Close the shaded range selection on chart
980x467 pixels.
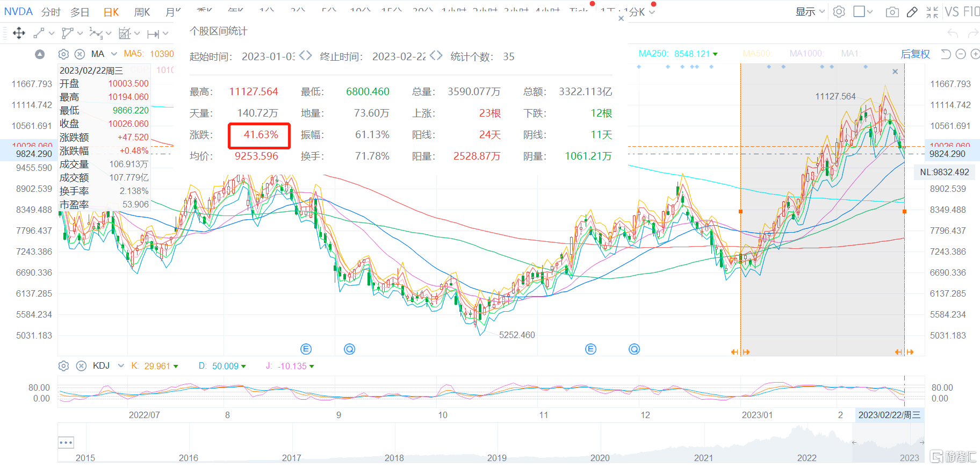[895, 71]
